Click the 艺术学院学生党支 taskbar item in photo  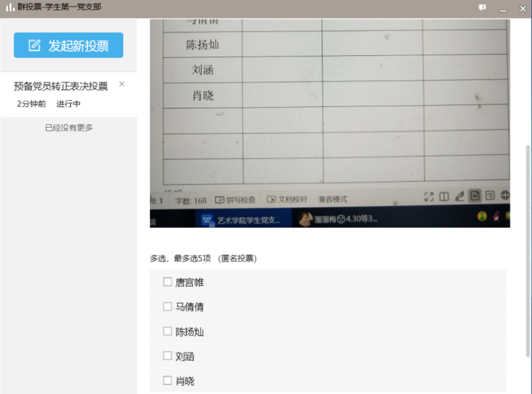click(x=242, y=220)
